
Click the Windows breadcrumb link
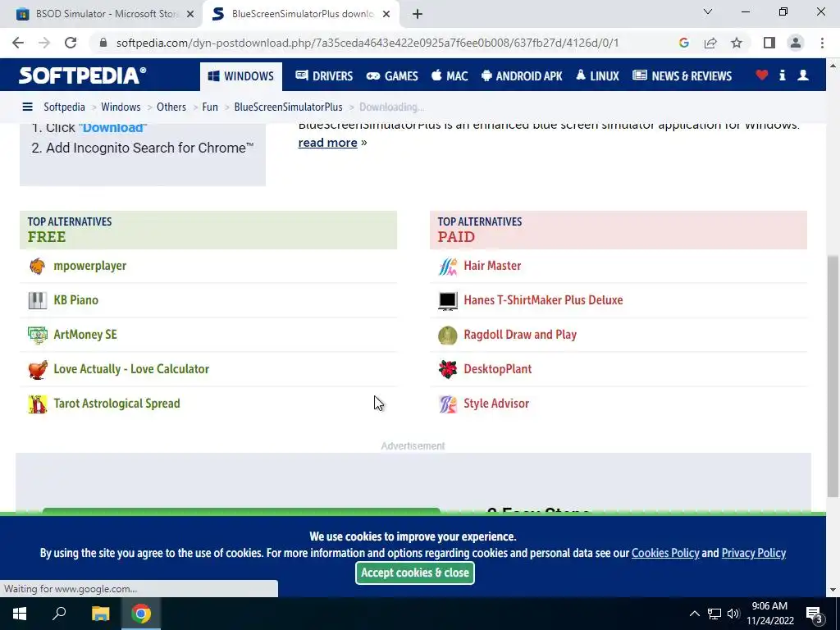(121, 107)
